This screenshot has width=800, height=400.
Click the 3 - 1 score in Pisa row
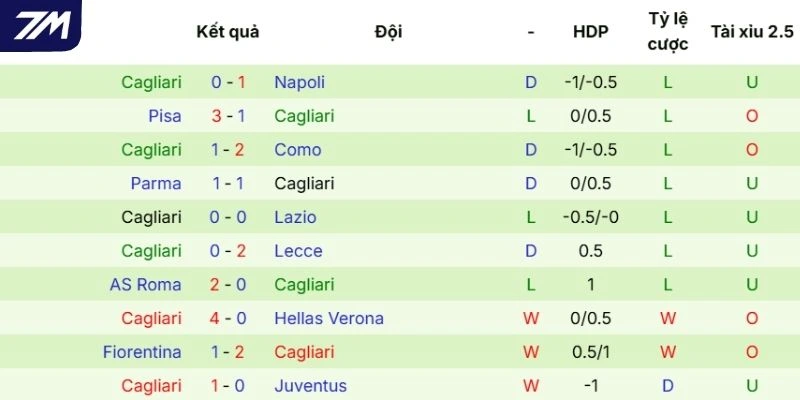click(x=228, y=116)
